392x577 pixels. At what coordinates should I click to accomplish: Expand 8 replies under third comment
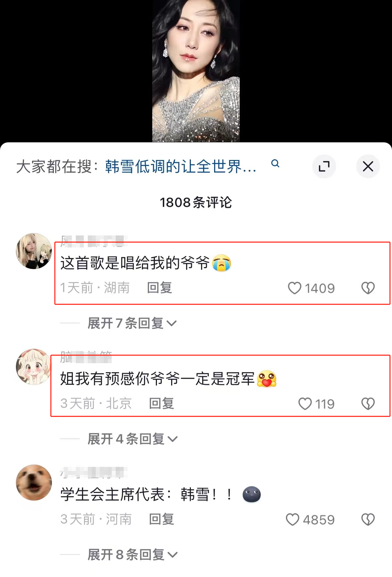tap(133, 554)
